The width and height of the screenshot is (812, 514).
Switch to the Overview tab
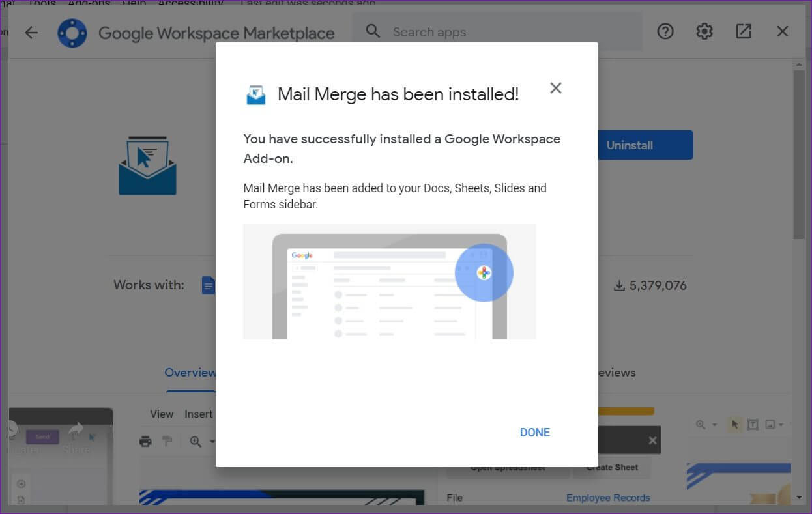(190, 373)
